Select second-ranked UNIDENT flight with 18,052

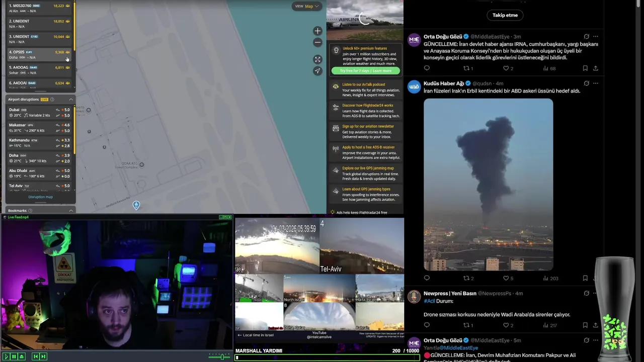(x=39, y=24)
